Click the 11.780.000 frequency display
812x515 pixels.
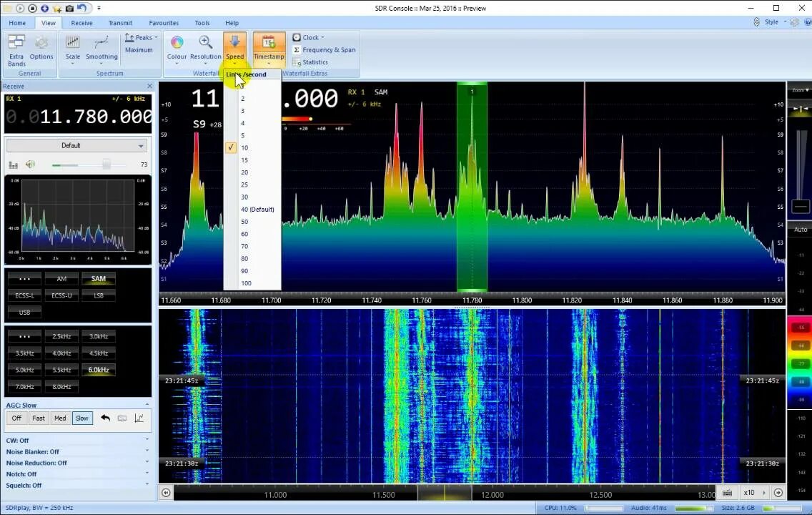(78, 116)
